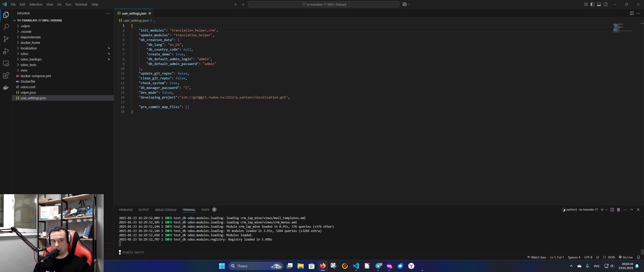Toggle Secondary Side Bar visibility
The height and width of the screenshot is (272, 644).
(x=606, y=4)
